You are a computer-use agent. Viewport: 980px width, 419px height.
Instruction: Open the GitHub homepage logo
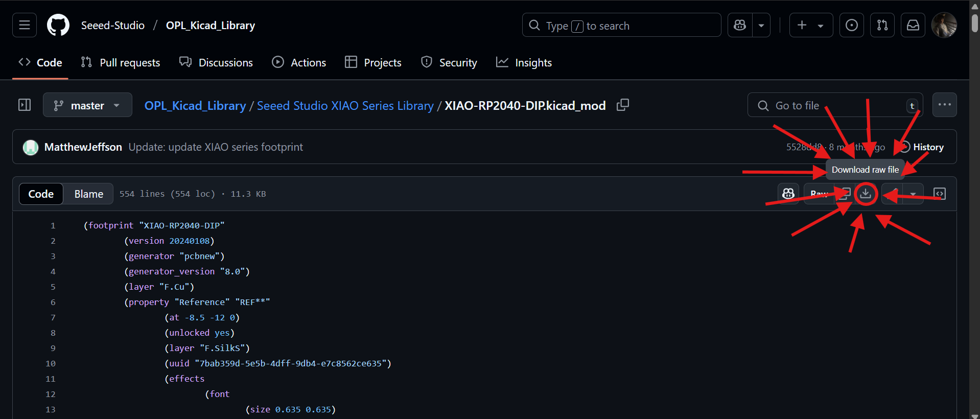(x=58, y=25)
